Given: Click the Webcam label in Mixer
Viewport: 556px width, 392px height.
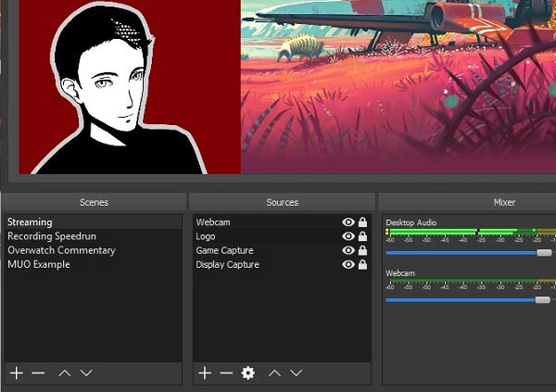Looking at the screenshot, I should pyautogui.click(x=400, y=273).
